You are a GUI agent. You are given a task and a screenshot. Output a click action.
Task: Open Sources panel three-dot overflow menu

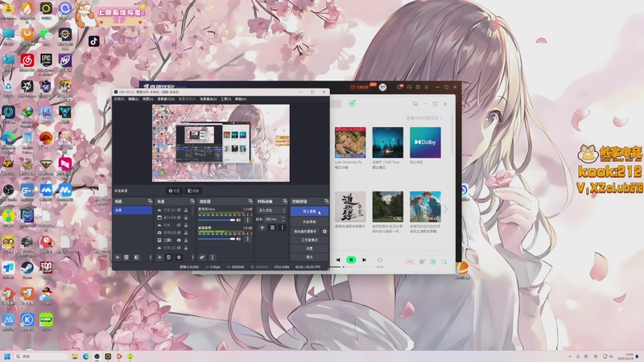192,257
